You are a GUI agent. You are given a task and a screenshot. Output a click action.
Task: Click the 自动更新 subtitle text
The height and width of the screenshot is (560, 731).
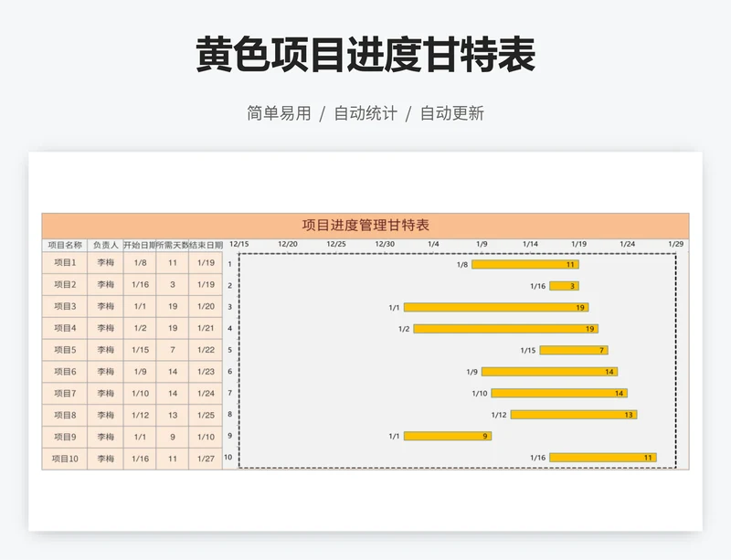452,113
